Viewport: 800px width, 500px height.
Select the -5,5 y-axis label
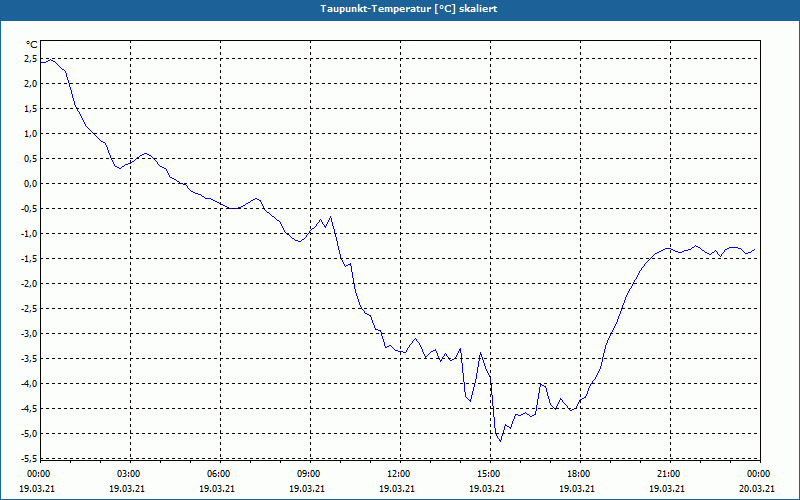click(x=29, y=459)
